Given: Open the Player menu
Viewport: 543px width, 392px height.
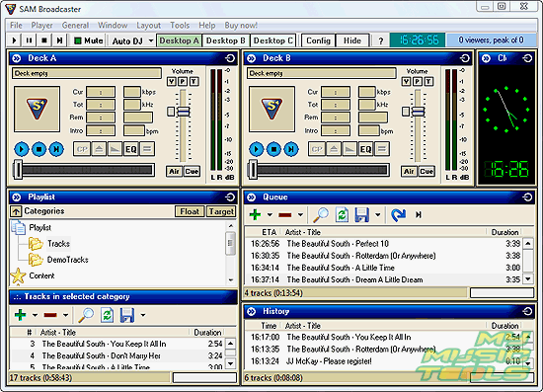Looking at the screenshot, I should (41, 26).
